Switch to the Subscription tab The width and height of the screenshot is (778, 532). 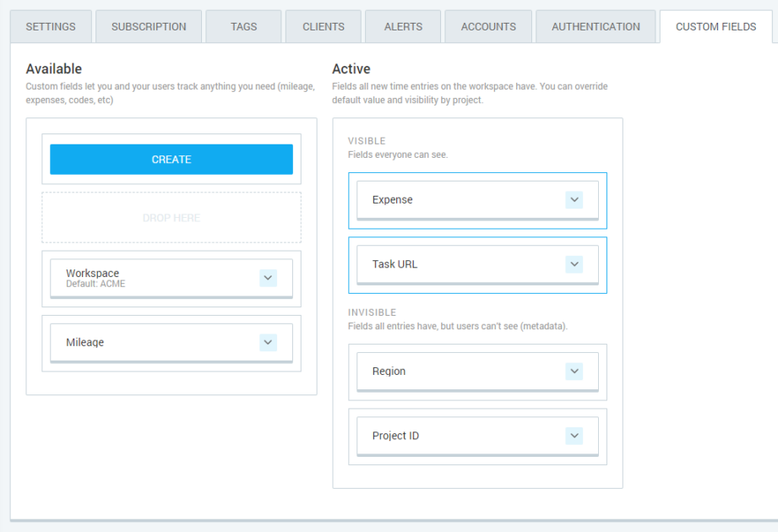(149, 27)
